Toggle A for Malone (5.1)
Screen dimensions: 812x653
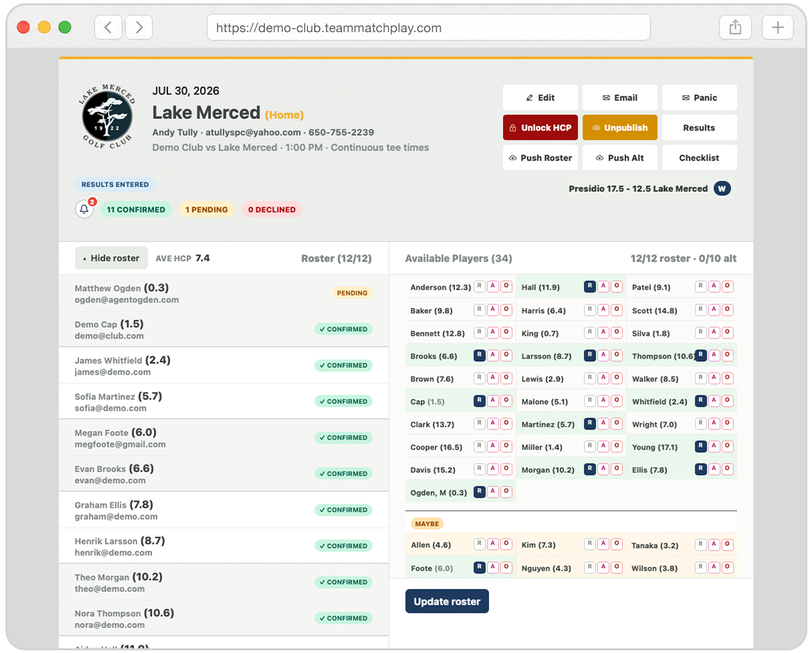[603, 401]
